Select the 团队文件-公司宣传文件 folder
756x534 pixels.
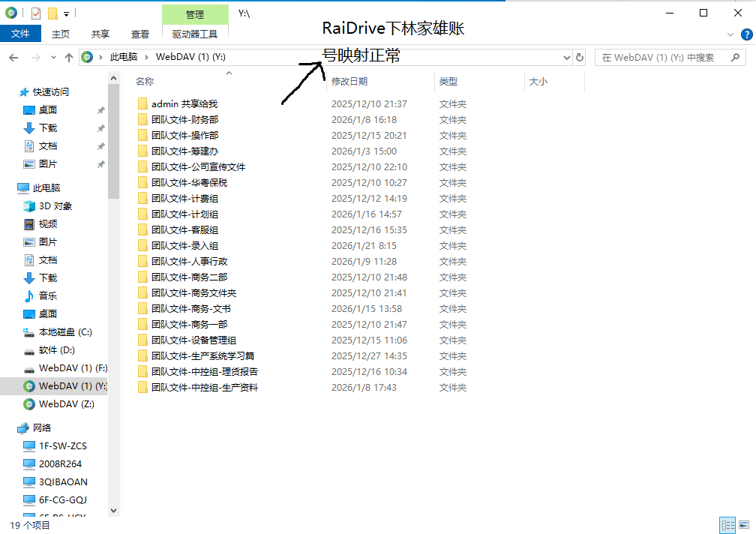(x=198, y=166)
